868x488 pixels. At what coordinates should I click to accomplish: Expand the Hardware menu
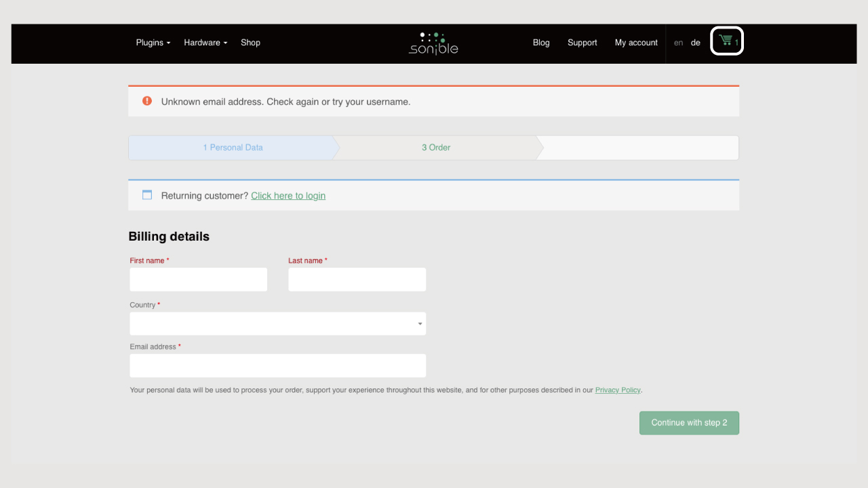(205, 43)
